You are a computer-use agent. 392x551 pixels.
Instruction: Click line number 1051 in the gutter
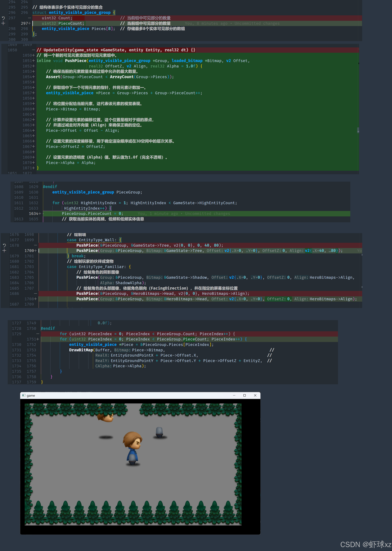point(27,61)
